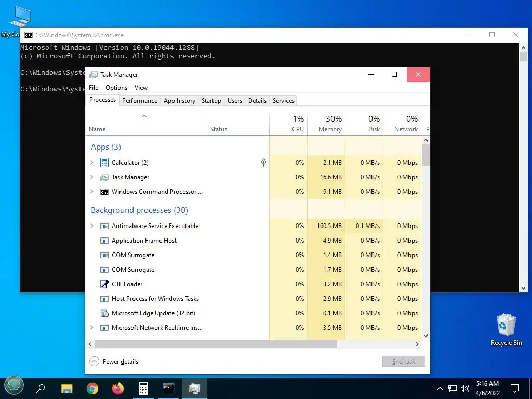This screenshot has height=399, width=532.
Task: Click horizontal scrollbar right arrow in Task Manager
Action: click(x=417, y=344)
